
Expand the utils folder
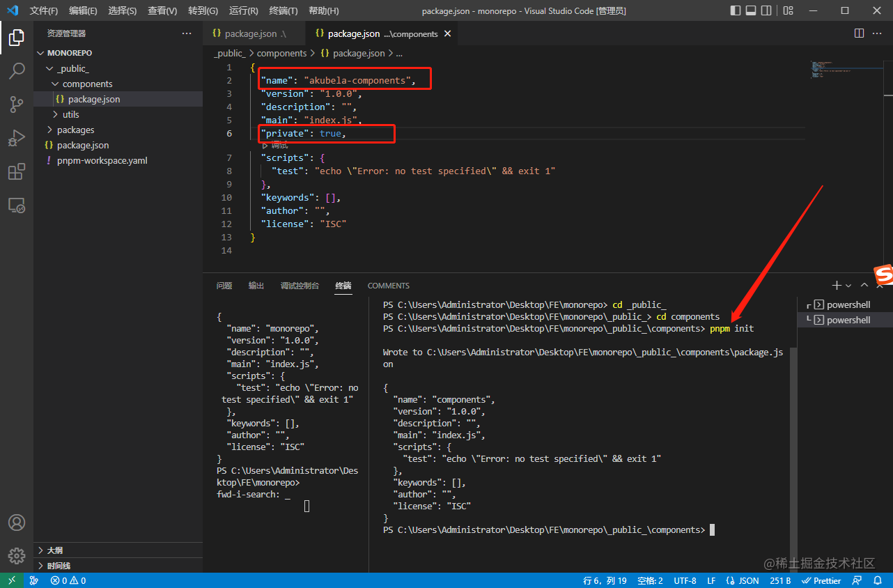pyautogui.click(x=70, y=114)
